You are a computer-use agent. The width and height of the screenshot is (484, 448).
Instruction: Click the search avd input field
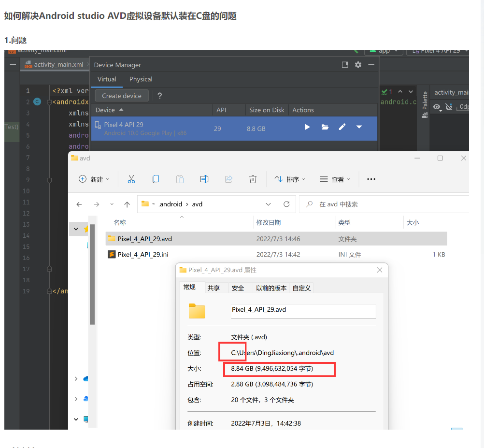coord(384,204)
